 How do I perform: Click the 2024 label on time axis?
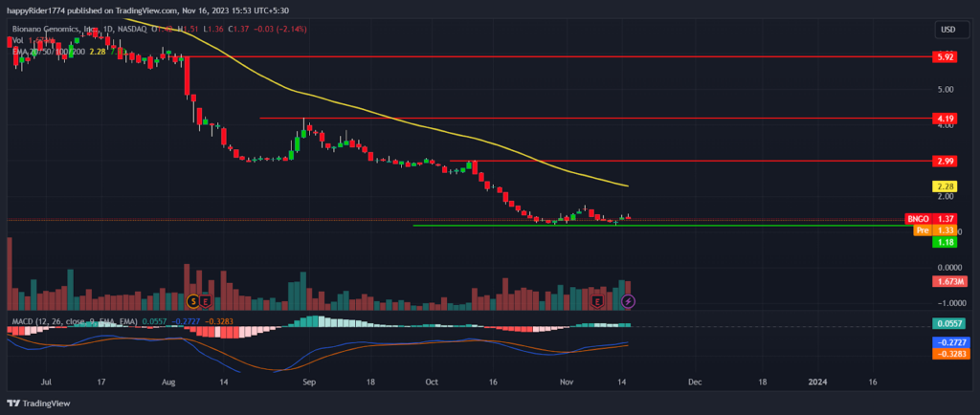[x=817, y=382]
